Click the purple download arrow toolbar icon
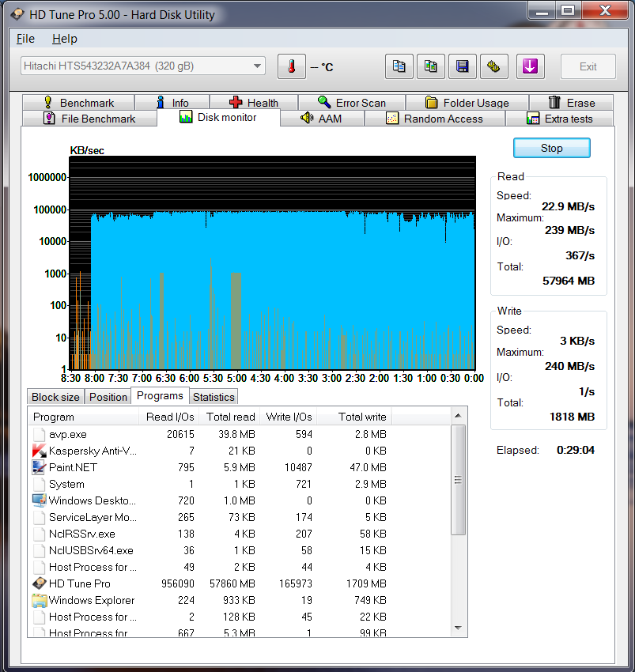Image resolution: width=635 pixels, height=672 pixels. [531, 66]
